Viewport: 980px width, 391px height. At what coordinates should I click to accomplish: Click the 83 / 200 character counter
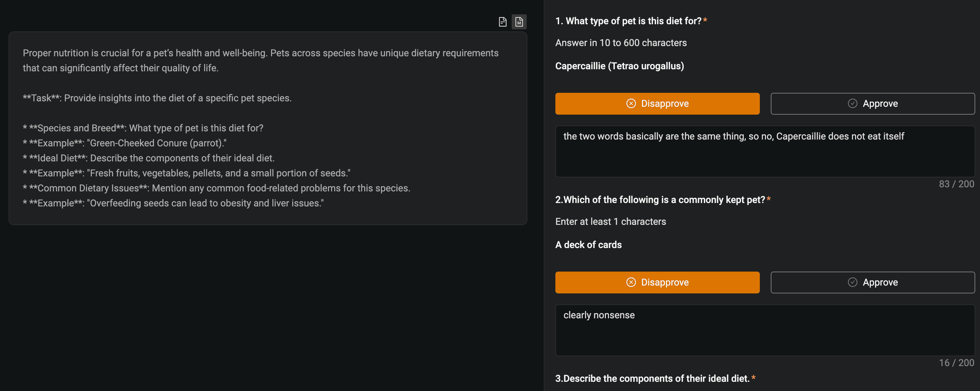tap(956, 184)
